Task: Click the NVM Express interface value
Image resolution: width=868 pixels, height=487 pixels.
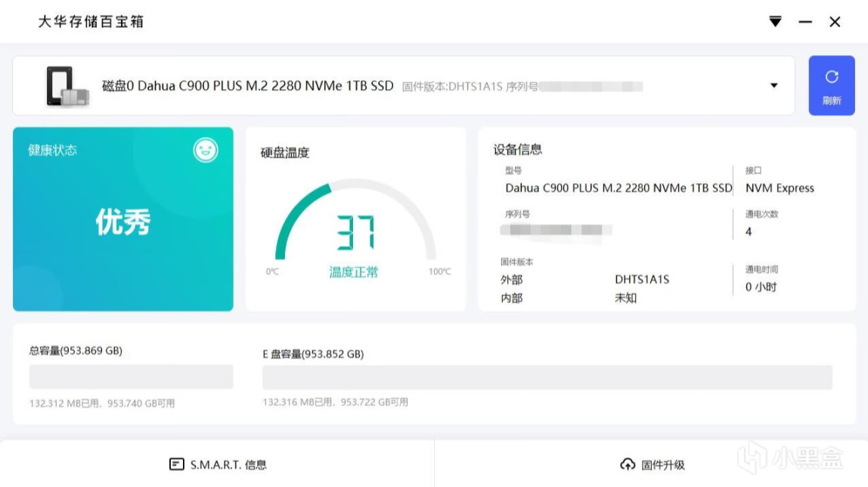Action: coord(780,188)
